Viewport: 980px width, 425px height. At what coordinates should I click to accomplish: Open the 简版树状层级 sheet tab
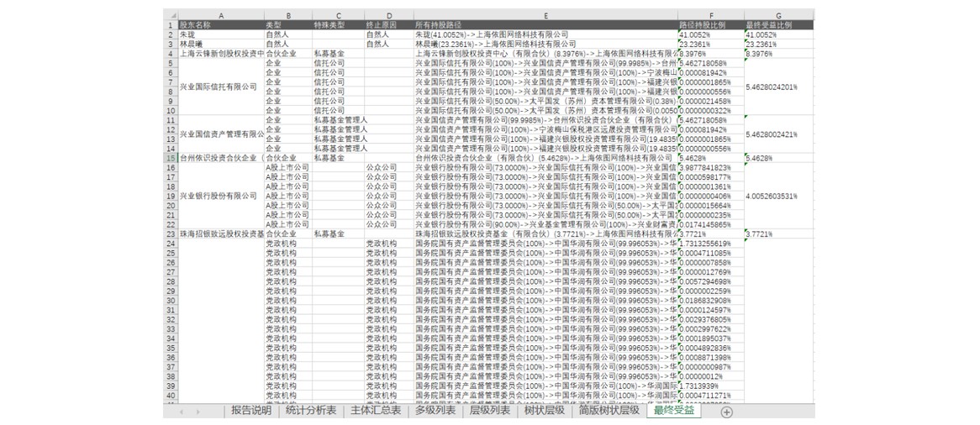pyautogui.click(x=609, y=411)
